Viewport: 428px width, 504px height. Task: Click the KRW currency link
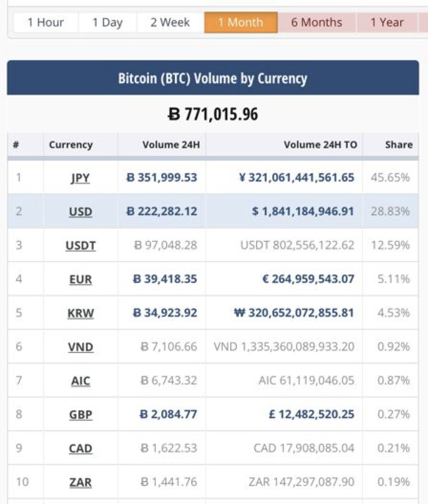point(80,313)
